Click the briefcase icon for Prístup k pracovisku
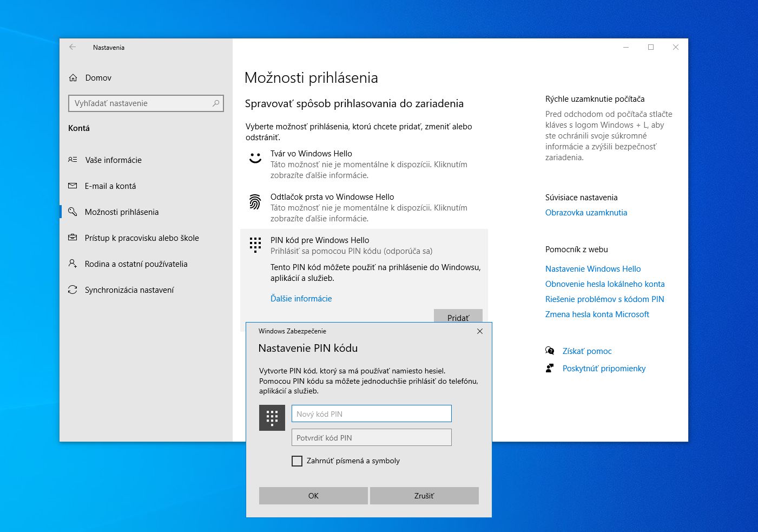The image size is (758, 532). 72,238
